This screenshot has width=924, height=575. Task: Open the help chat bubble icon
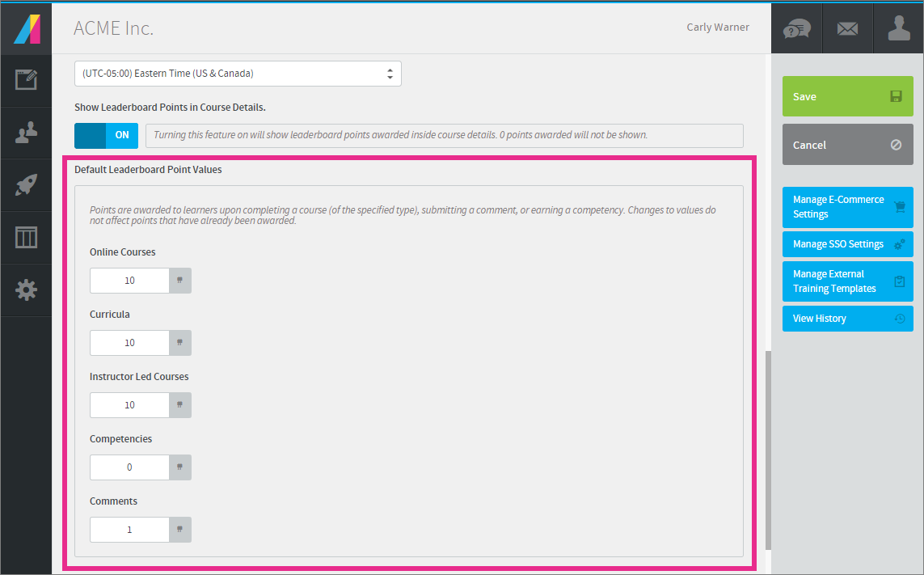pos(796,28)
